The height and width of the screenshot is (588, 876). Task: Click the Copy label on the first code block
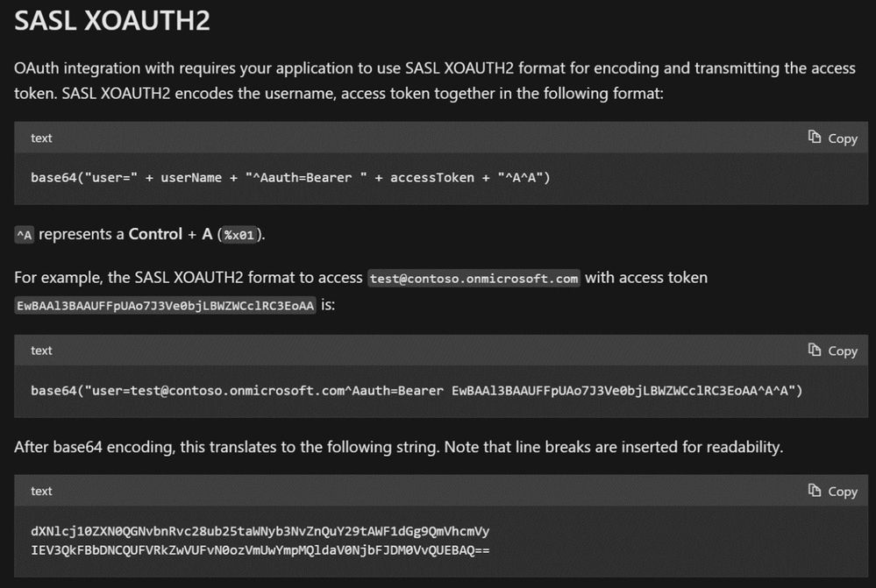pos(843,138)
